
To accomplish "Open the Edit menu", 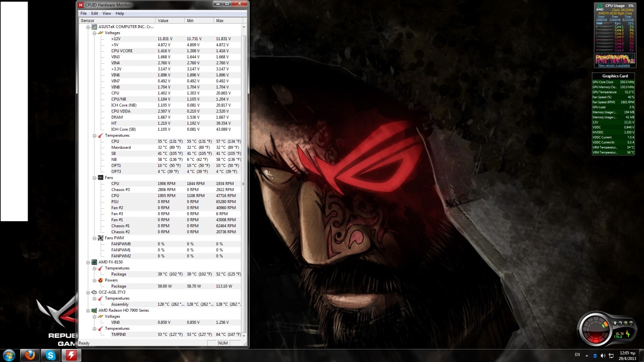I will (95, 13).
